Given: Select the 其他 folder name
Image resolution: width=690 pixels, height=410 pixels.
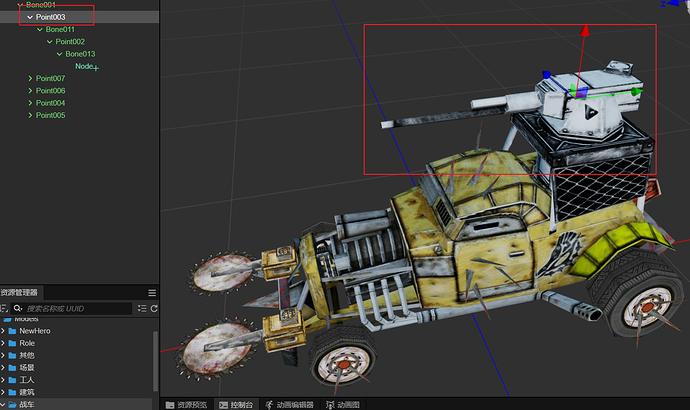Looking at the screenshot, I should click(x=27, y=355).
